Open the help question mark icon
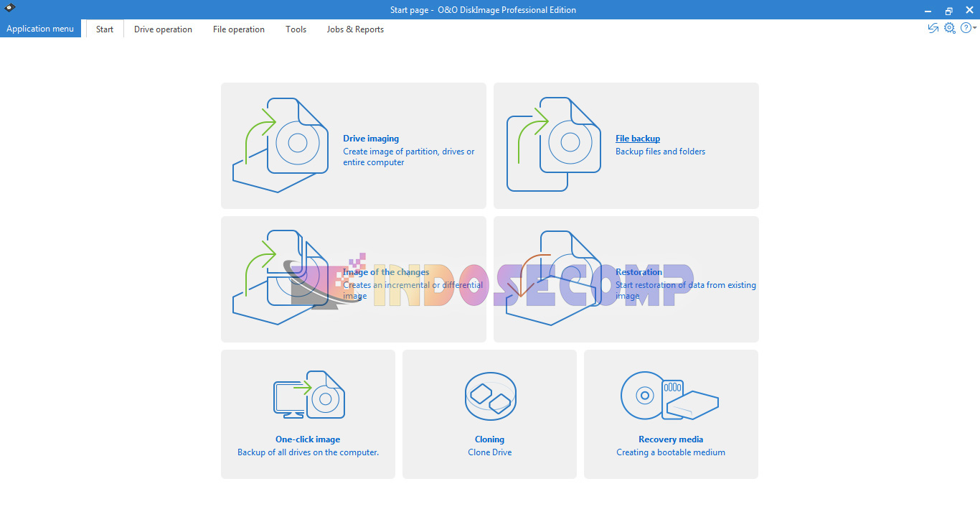 pos(966,28)
